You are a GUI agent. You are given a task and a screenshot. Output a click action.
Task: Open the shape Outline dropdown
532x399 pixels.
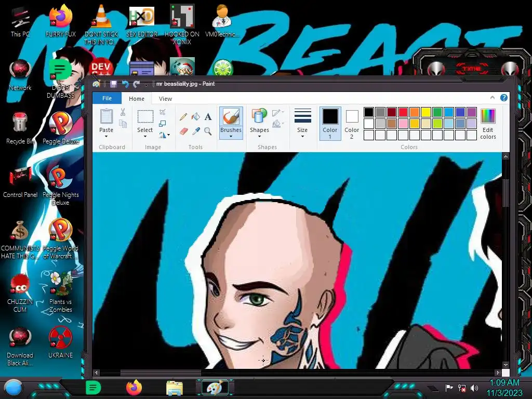(278, 112)
